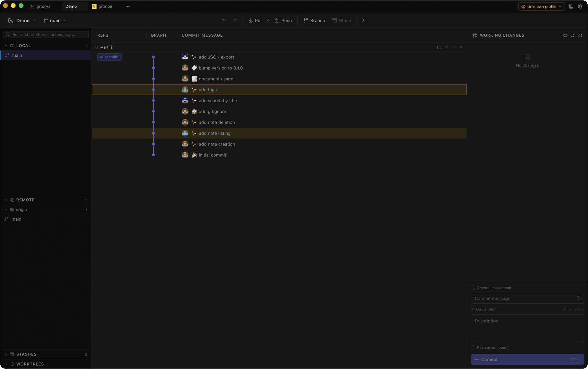Open the Unknown profile dropdown
The width and height of the screenshot is (588, 369).
[x=541, y=7]
